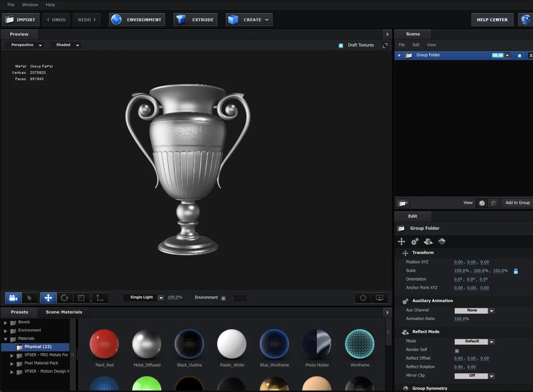Click the folder icon on Group Folder row
Viewport: 533px width, 392px height.
408,55
